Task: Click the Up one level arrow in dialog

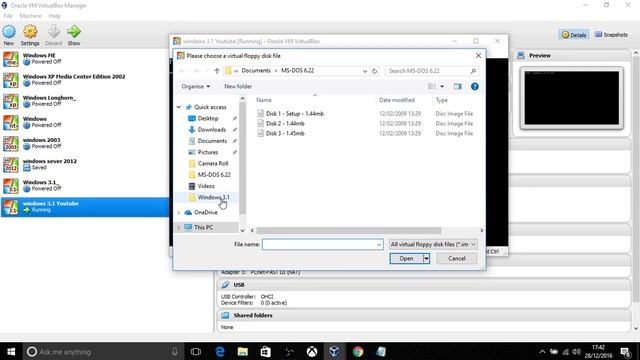Action: pyautogui.click(x=217, y=71)
